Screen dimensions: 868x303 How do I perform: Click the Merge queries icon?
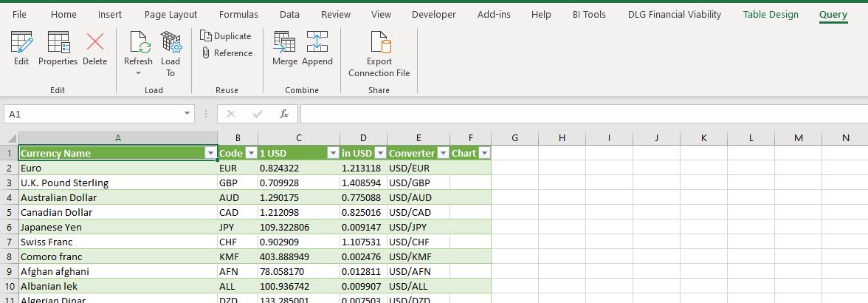[284, 49]
